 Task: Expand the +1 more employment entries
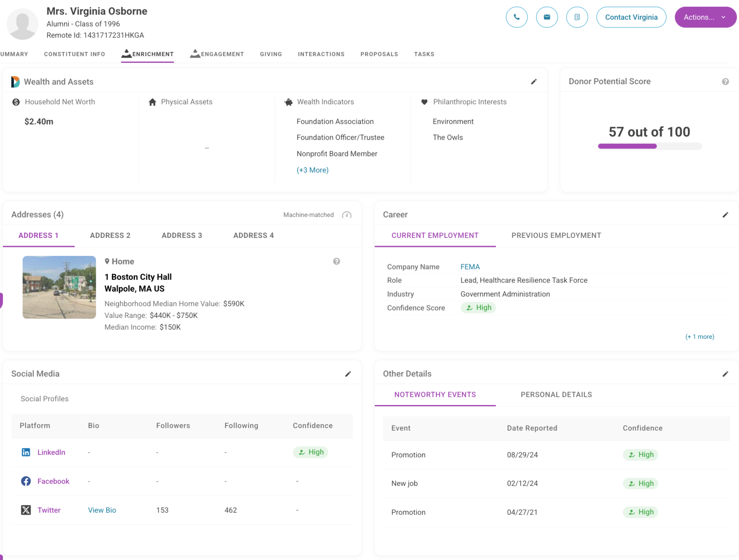[x=699, y=337]
